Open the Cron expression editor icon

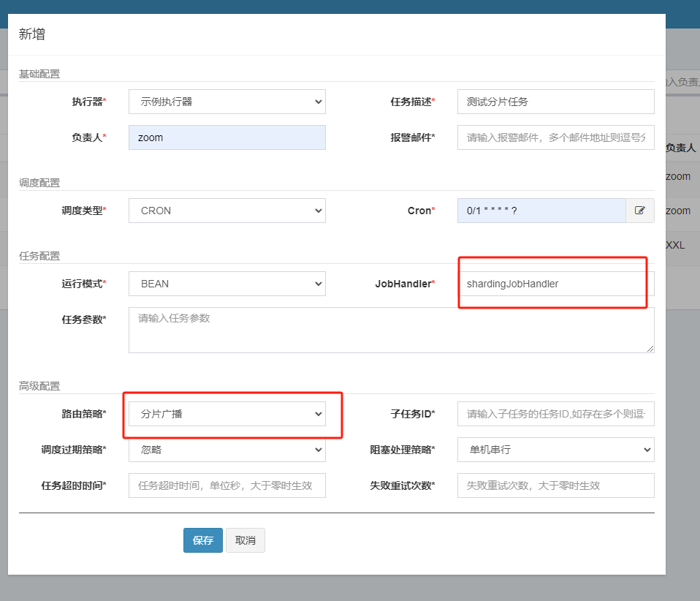point(640,211)
